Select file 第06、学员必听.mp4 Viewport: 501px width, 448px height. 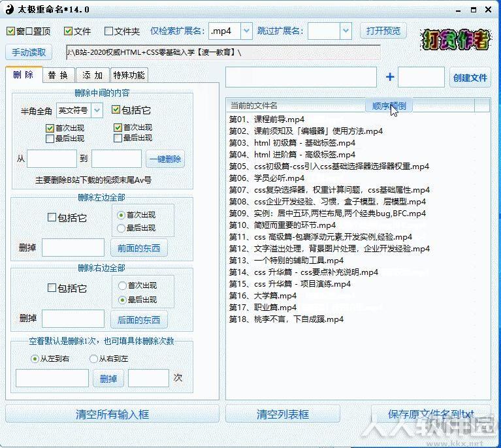267,178
